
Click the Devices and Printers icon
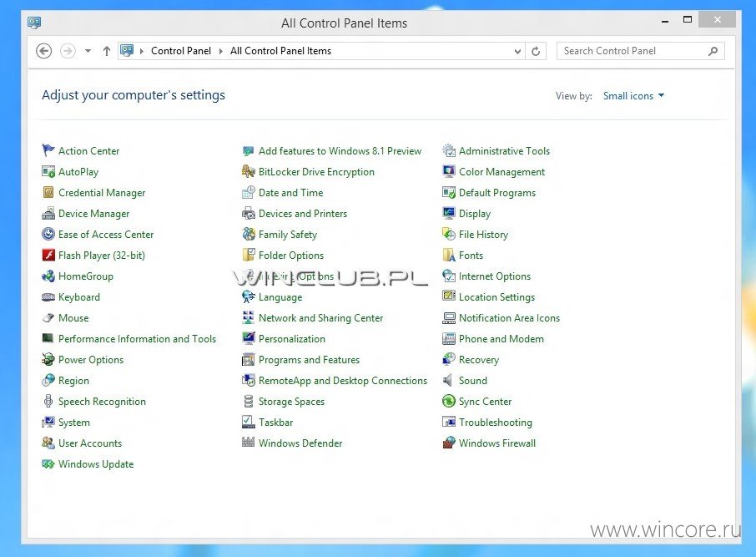point(249,213)
